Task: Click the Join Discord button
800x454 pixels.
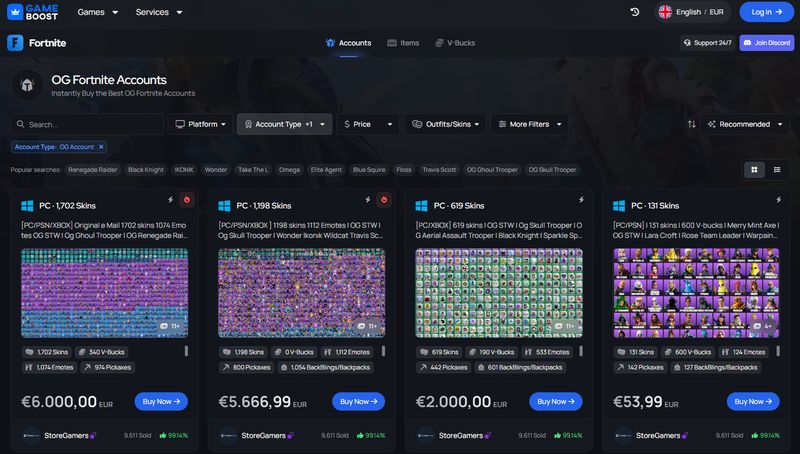Action: tap(766, 43)
